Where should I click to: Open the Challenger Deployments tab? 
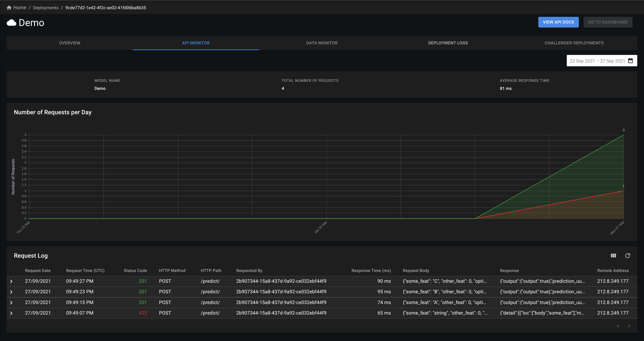pyautogui.click(x=574, y=43)
